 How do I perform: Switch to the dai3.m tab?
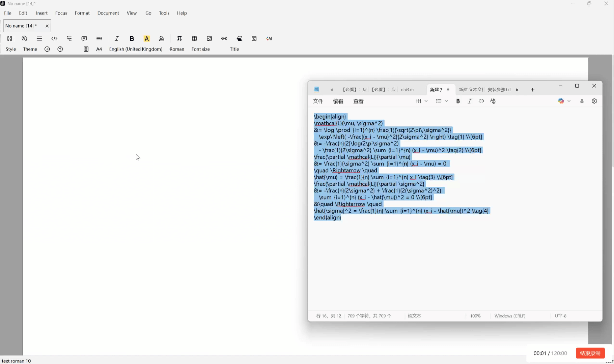[407, 90]
